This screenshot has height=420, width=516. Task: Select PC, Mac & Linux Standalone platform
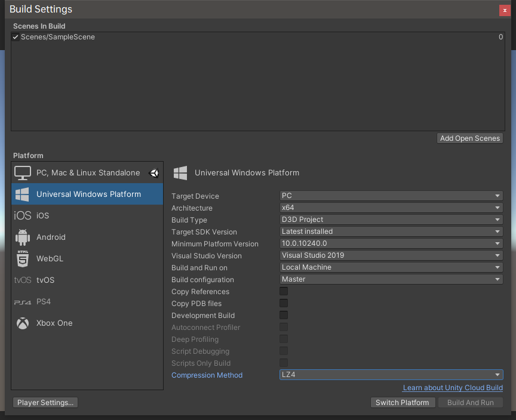point(87,173)
